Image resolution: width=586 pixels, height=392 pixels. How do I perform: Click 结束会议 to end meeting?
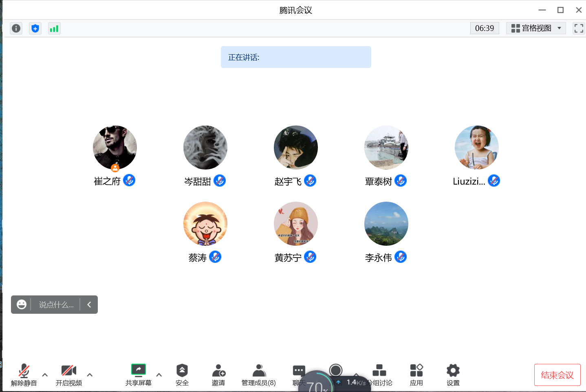point(557,375)
